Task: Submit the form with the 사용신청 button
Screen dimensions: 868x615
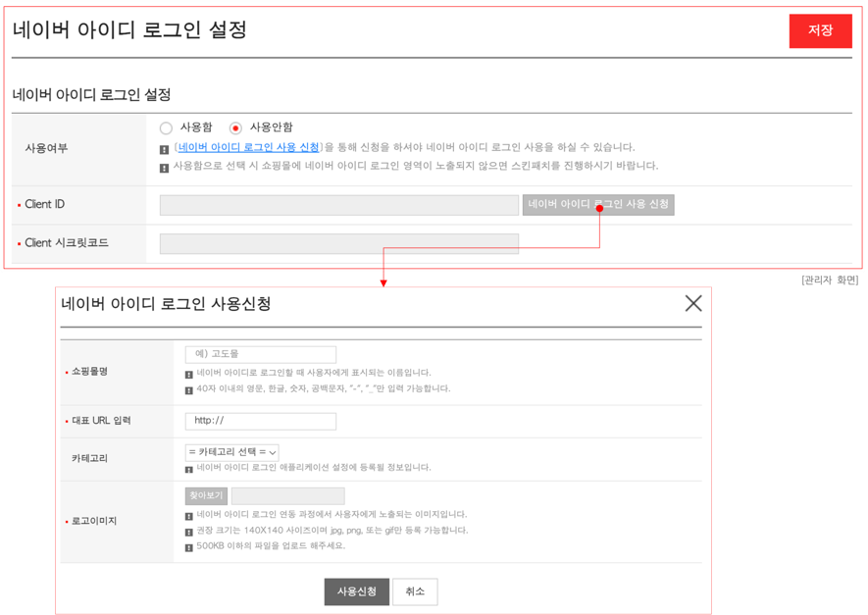Action: 357,592
